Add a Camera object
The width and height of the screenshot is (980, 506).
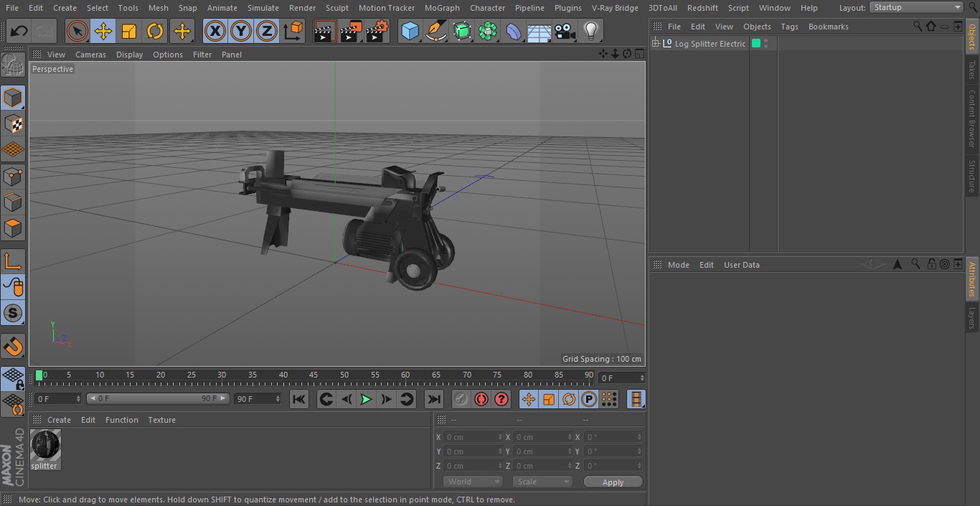click(565, 31)
